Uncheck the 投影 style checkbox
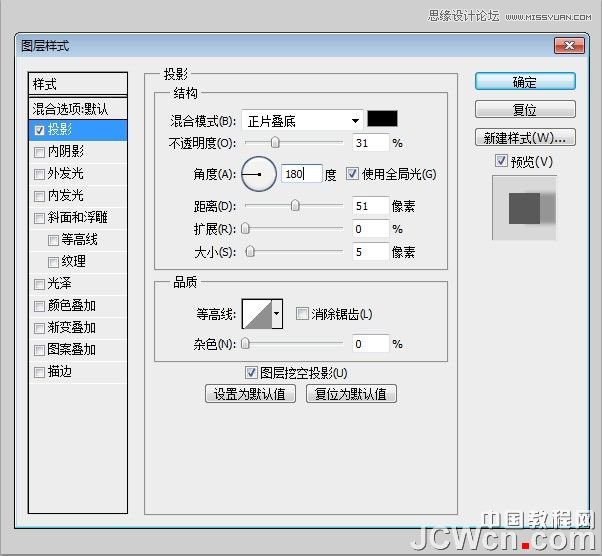602x556 pixels. point(39,130)
